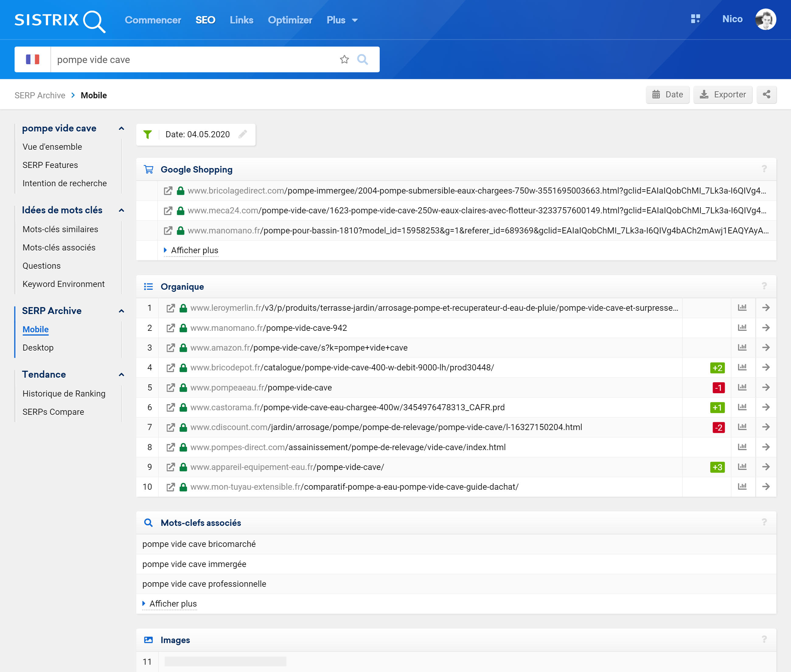Show chart icon for bricodepot.fr row
Screen dimensions: 791x672
pos(742,367)
